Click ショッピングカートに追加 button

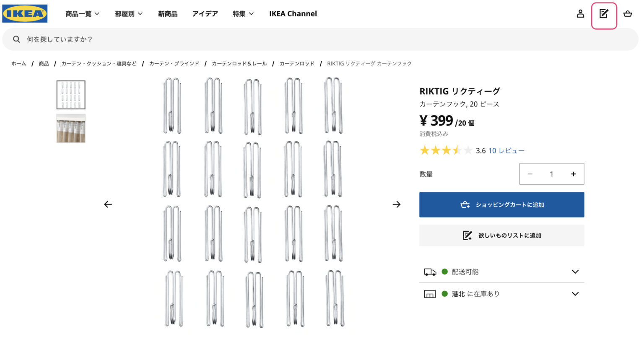(x=501, y=205)
